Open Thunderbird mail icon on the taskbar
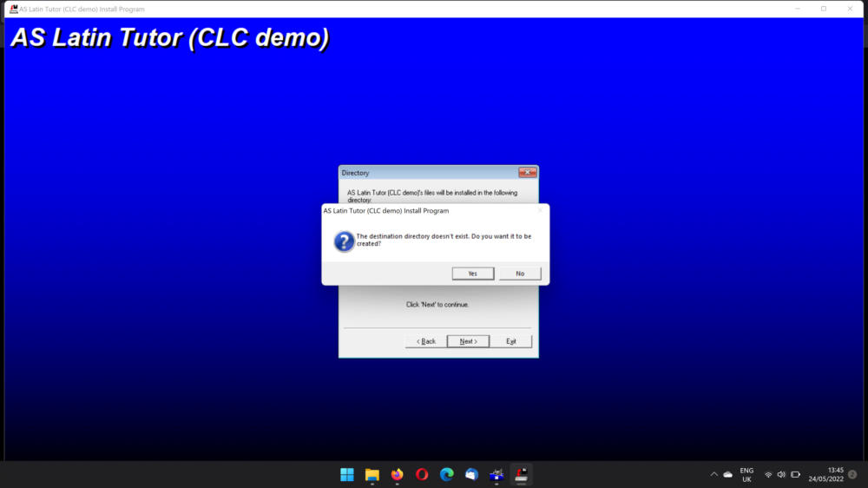The width and height of the screenshot is (868, 488). [x=471, y=474]
